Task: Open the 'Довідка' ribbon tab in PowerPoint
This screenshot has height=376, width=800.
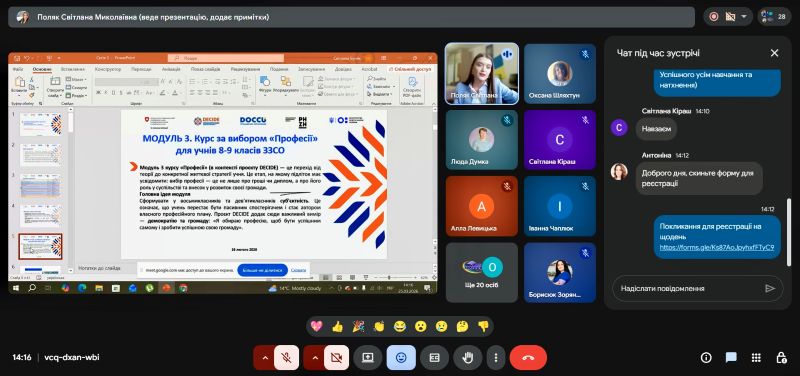Action: (x=343, y=69)
